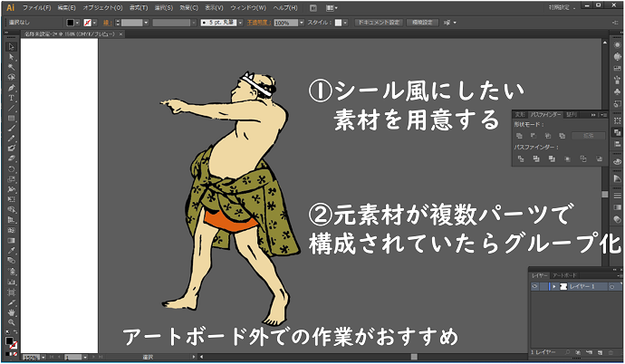Viewport: 625px width, 364px height.
Task: Open the 効果(C) menu
Action: [x=189, y=7]
